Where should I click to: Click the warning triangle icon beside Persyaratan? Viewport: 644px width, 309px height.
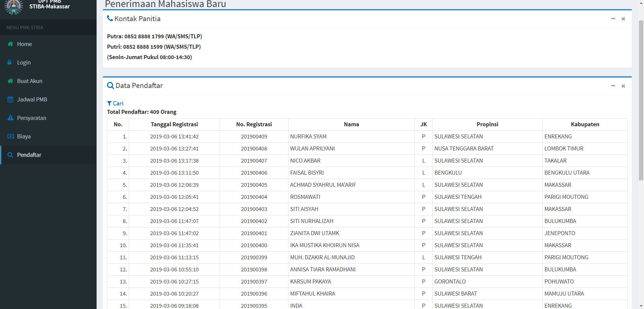click(x=10, y=118)
